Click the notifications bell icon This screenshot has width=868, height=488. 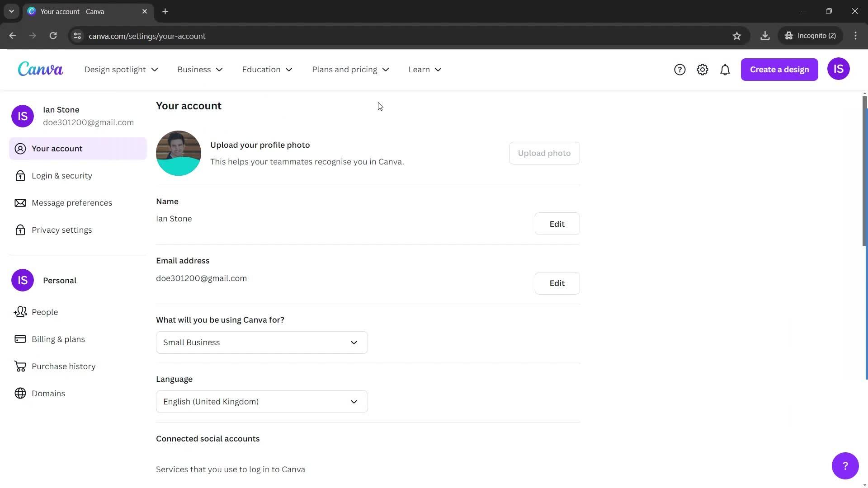coord(726,70)
